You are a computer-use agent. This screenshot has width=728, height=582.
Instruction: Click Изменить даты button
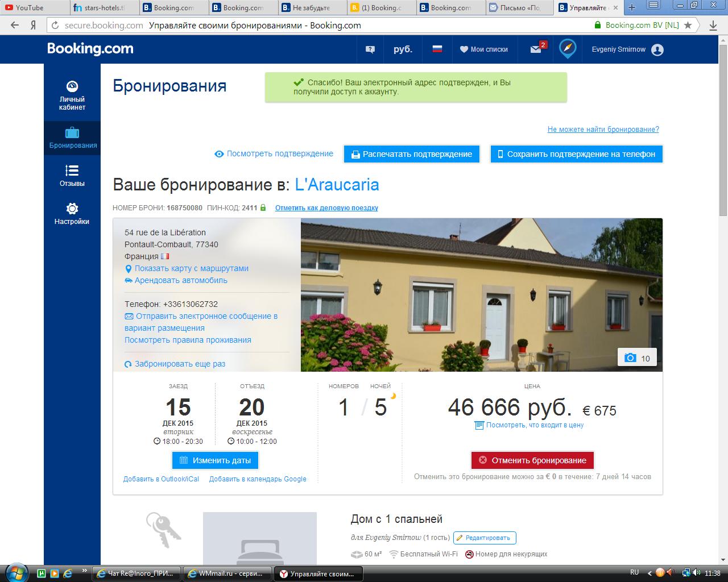coord(215,460)
